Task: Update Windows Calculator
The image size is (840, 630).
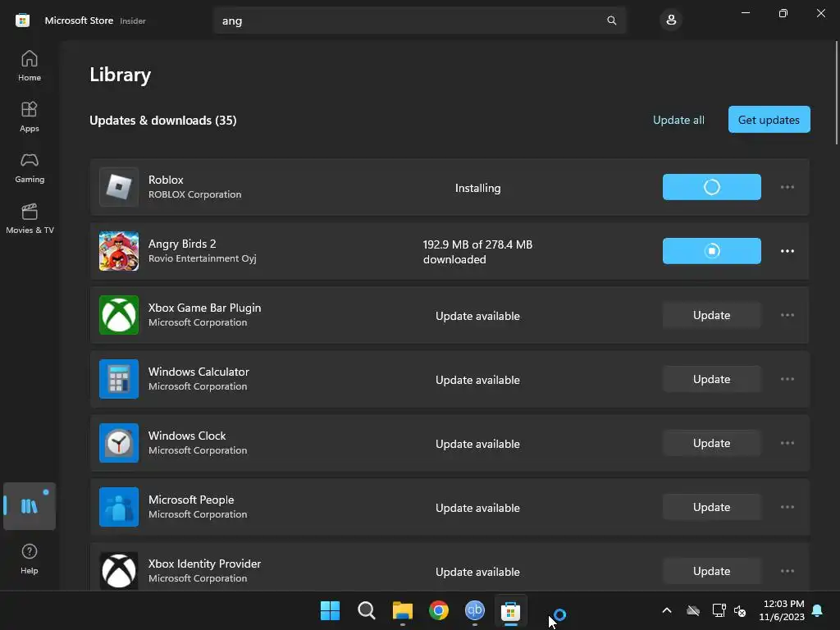Action: click(x=711, y=379)
